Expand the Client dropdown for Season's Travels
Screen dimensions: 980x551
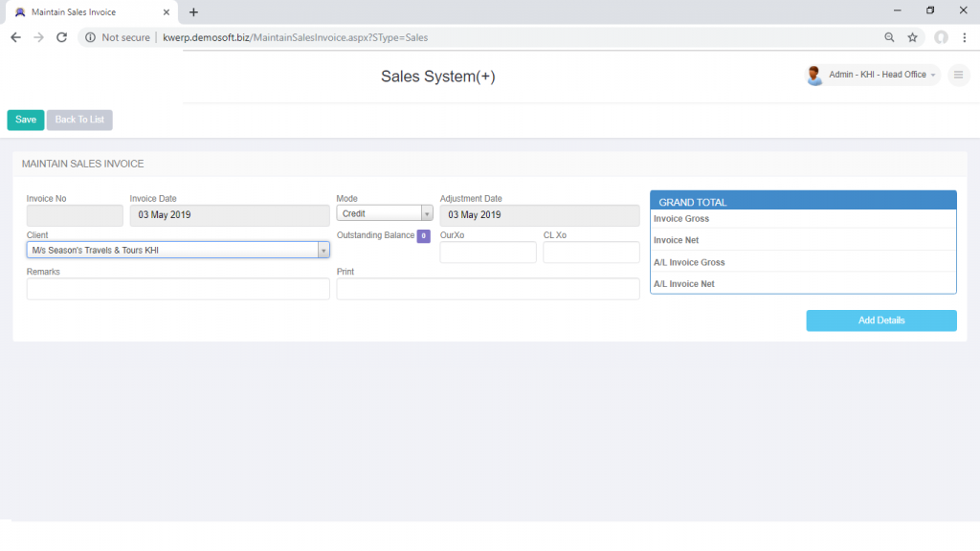[323, 249]
